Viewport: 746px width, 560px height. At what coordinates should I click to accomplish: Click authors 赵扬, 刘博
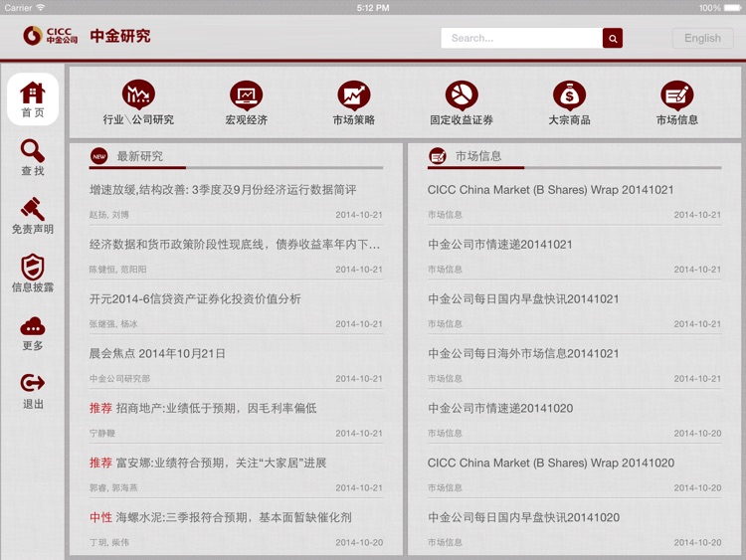point(109,215)
